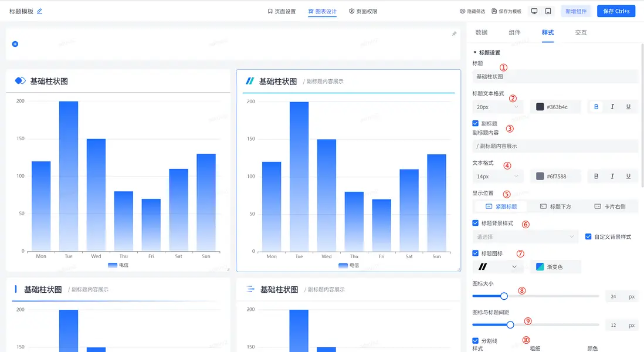Click the 图标大小 slider handle
644x352 pixels.
504,296
